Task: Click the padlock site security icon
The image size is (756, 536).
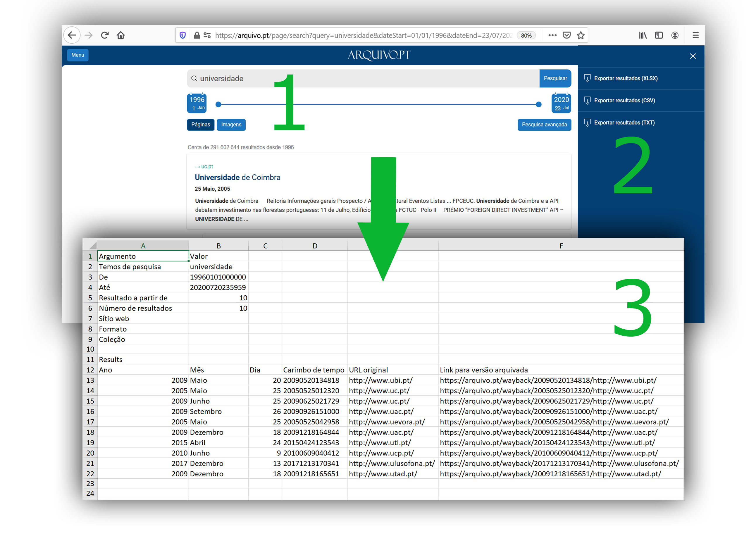Action: 197,35
